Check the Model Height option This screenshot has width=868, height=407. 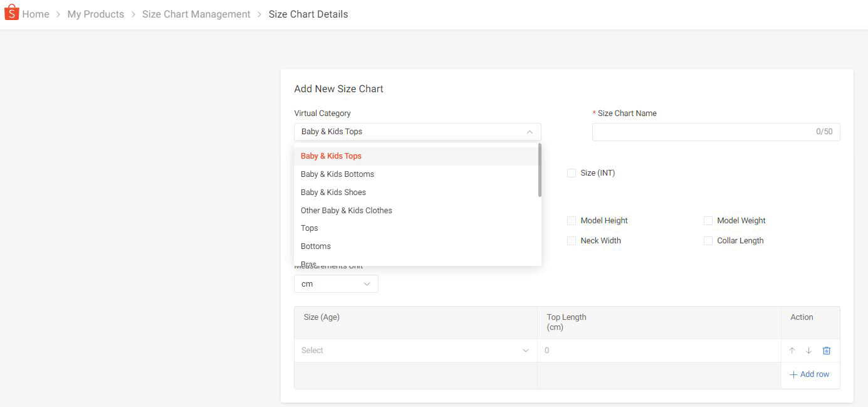pos(571,220)
